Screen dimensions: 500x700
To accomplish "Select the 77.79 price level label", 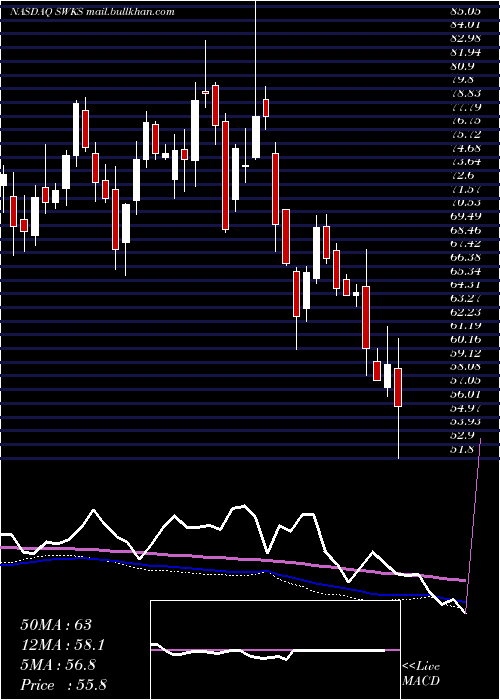I will (466, 108).
